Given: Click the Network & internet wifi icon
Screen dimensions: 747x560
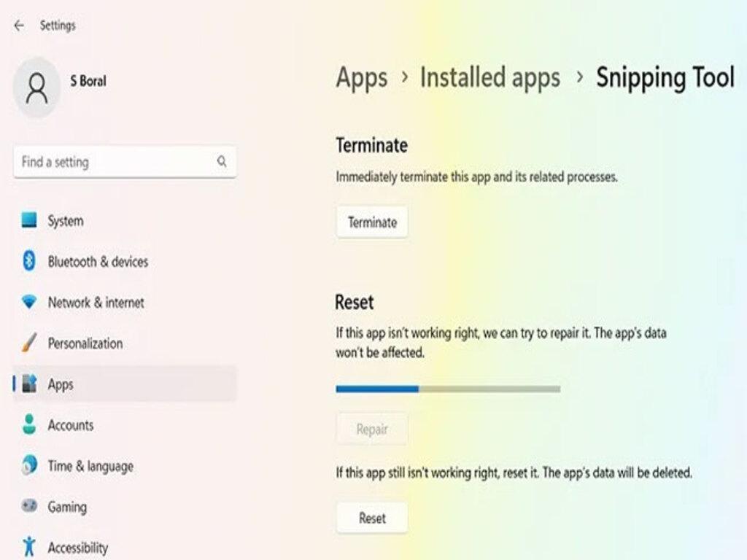Looking at the screenshot, I should click(x=29, y=302).
